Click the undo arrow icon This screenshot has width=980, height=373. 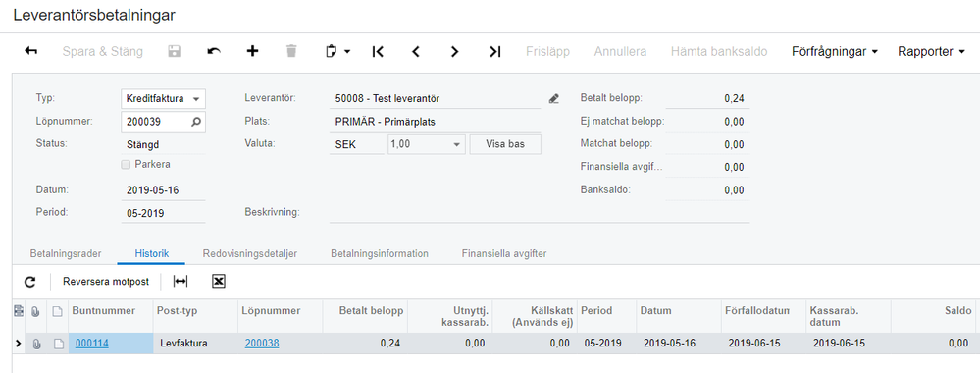click(214, 51)
